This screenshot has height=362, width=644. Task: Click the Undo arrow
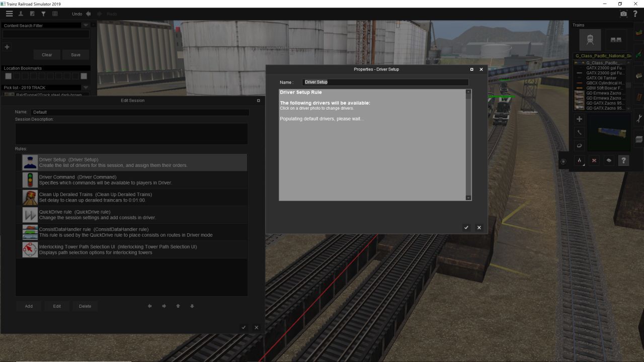coord(89,14)
